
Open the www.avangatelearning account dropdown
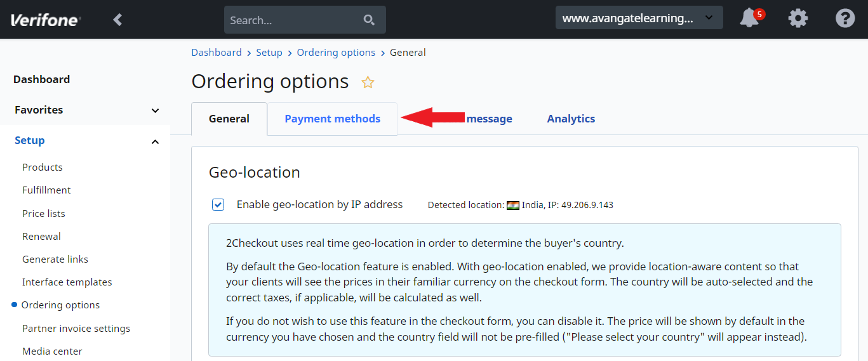639,18
